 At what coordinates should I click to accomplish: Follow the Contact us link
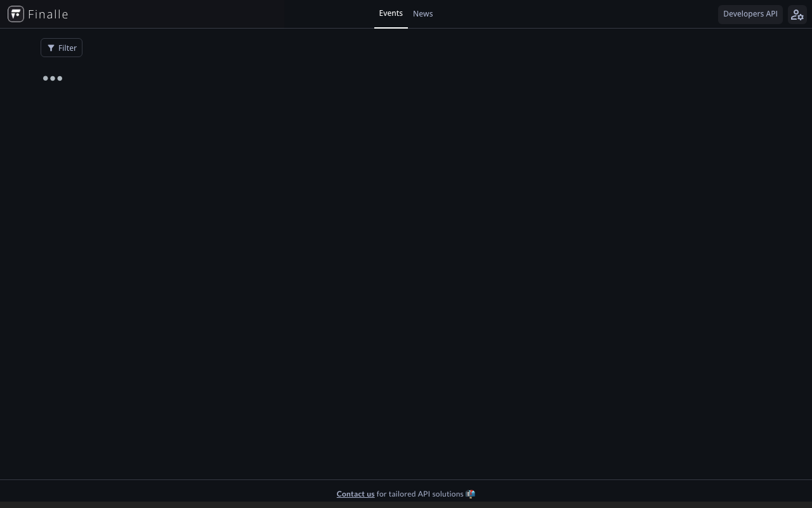[355, 494]
